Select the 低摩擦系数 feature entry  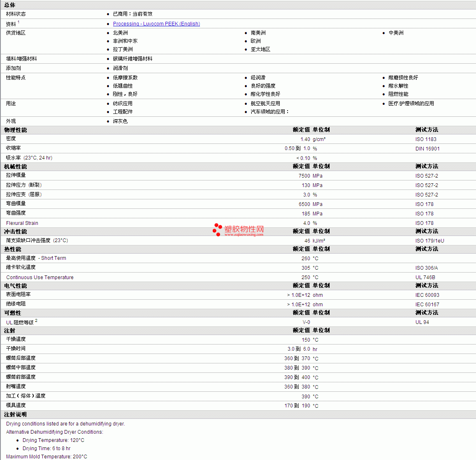tap(125, 78)
